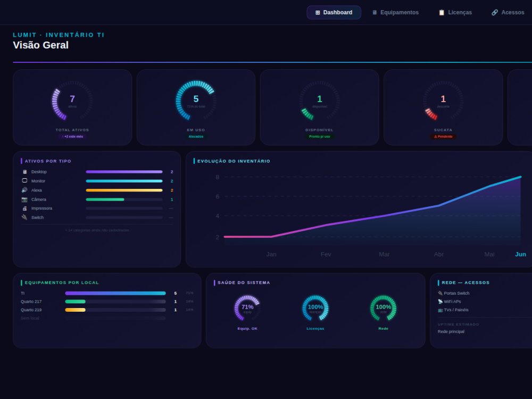Click the Câmera progress bar

[x=124, y=199]
